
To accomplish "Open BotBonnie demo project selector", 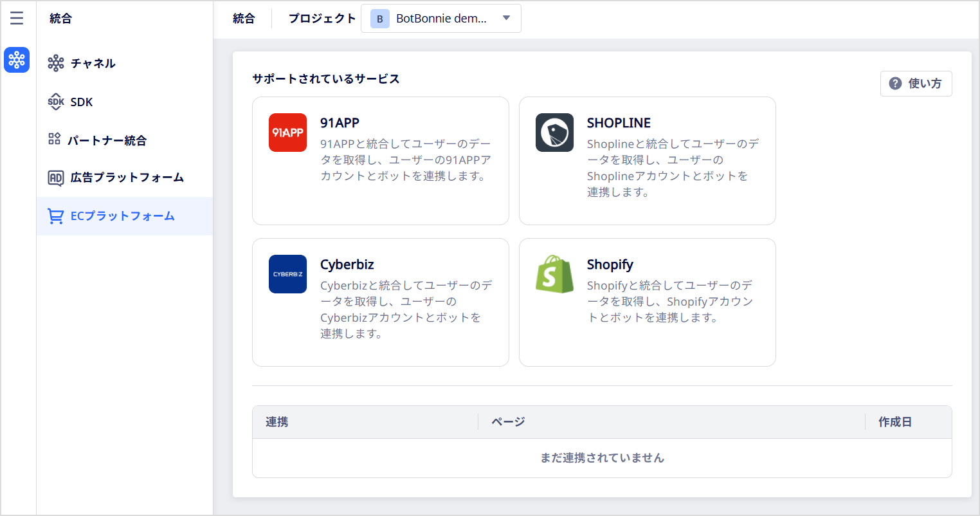I will pos(441,19).
